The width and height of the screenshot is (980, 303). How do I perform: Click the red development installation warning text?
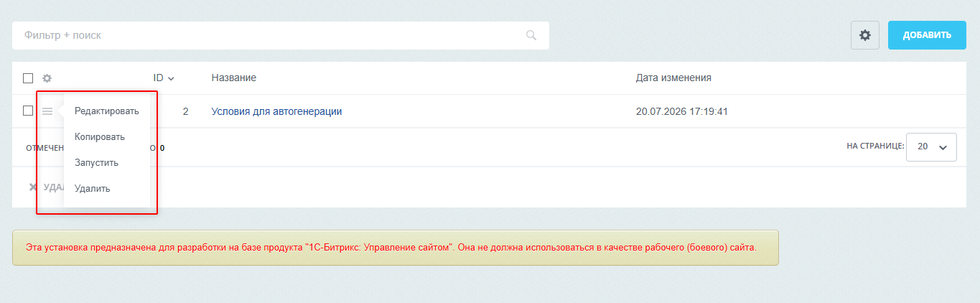391,248
